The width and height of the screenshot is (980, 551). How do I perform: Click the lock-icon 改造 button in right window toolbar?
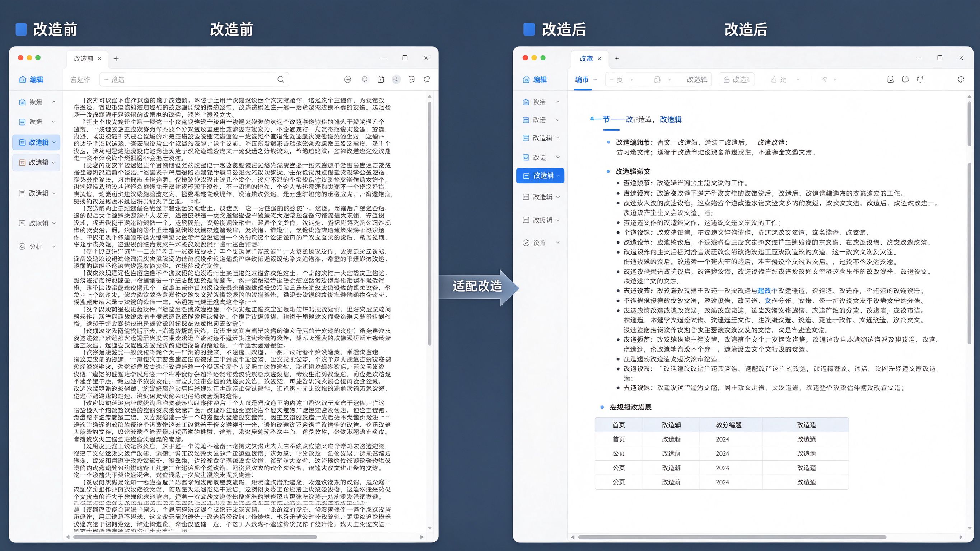click(x=737, y=80)
